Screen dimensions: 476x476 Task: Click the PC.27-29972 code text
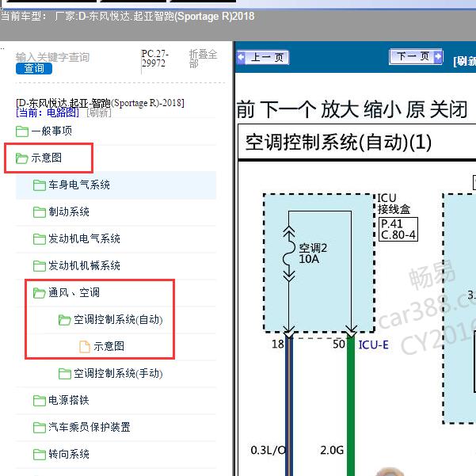coord(154,59)
